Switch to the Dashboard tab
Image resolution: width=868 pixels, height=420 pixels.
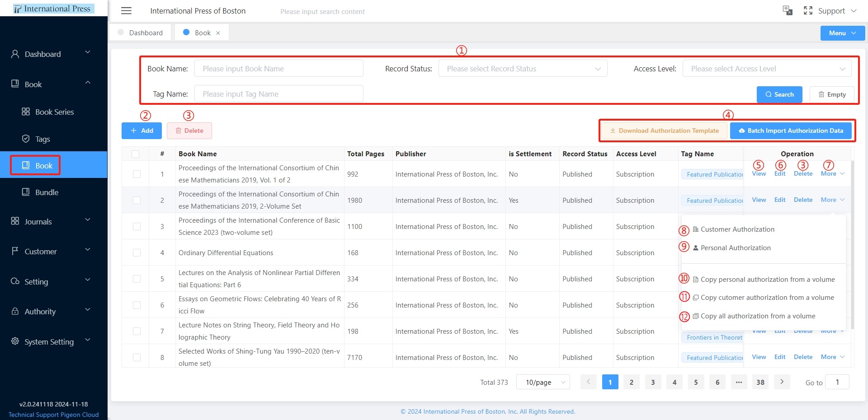pyautogui.click(x=140, y=33)
